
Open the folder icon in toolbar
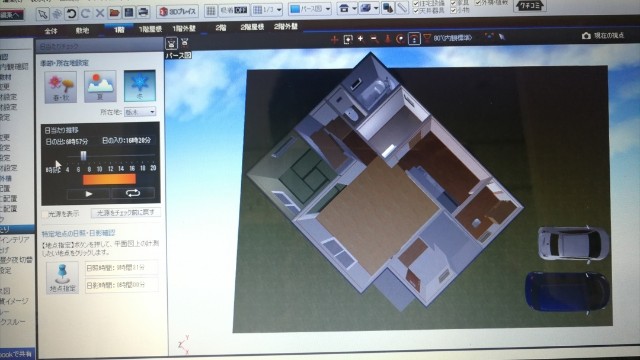tap(115, 13)
